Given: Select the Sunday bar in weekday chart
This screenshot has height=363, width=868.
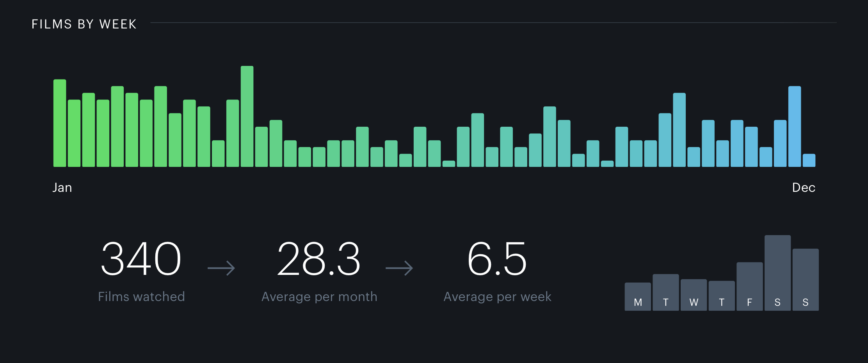Looking at the screenshot, I should [806, 280].
